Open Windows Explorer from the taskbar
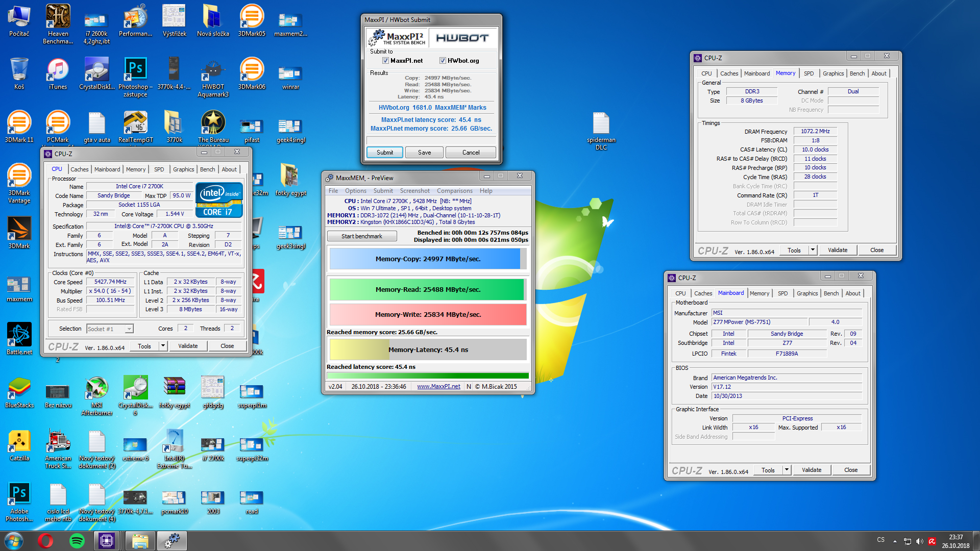This screenshot has height=551, width=980. [139, 541]
